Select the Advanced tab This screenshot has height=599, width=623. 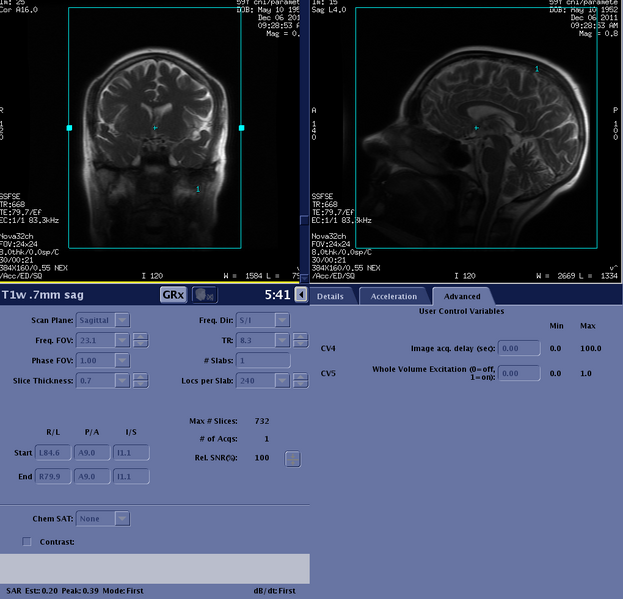coord(462,296)
